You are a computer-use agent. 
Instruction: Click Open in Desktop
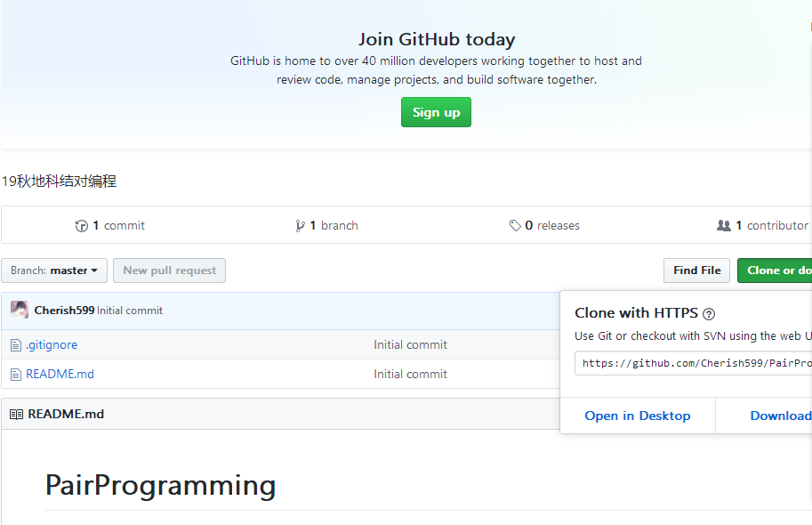coord(638,416)
